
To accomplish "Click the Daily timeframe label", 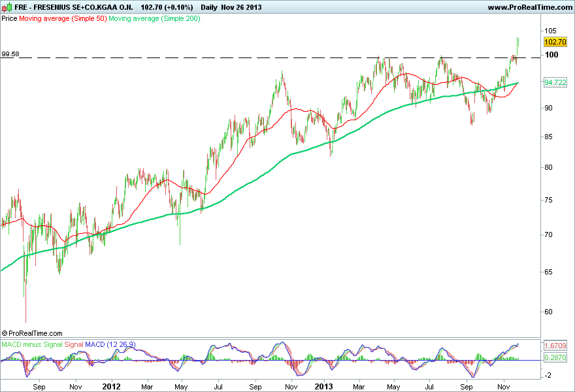I will point(209,7).
